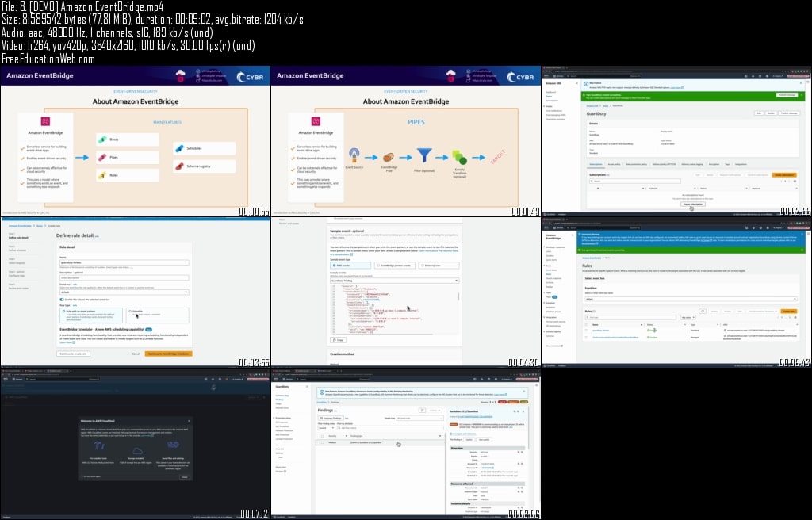This screenshot has height=520, width=812.
Task: Click the blue Filter funnel icon
Action: pyautogui.click(x=424, y=155)
